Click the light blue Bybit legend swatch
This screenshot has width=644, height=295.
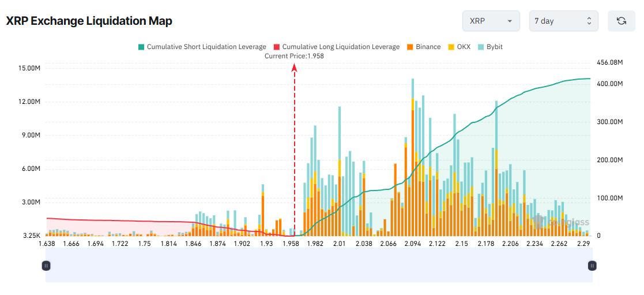coord(481,47)
